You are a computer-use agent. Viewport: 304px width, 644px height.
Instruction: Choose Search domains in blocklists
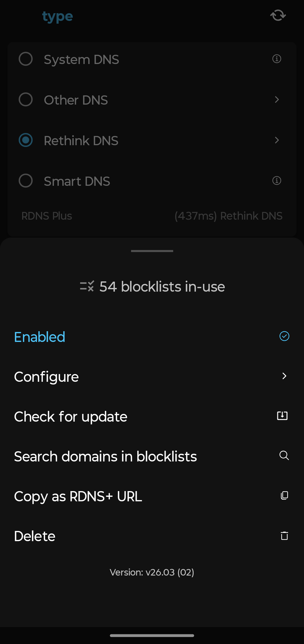coord(105,456)
